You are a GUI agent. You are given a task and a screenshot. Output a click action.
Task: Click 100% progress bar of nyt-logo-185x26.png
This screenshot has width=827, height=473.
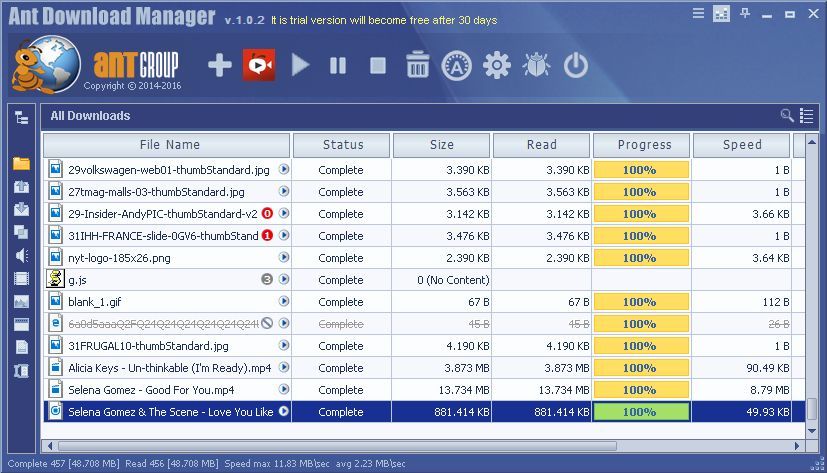click(641, 258)
